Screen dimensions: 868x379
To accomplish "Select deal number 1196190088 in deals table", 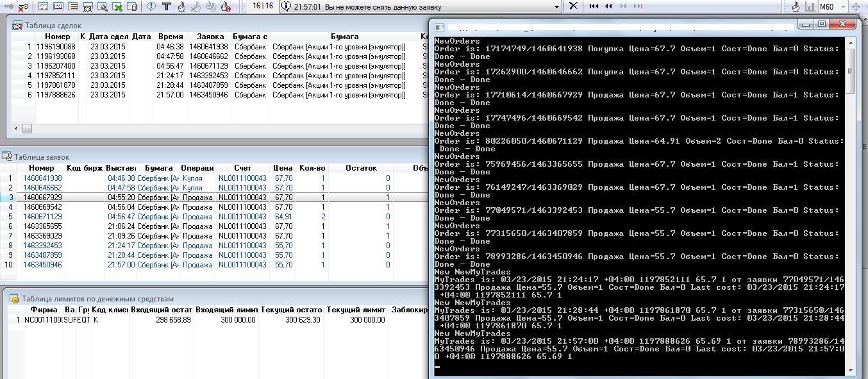I will (56, 47).
